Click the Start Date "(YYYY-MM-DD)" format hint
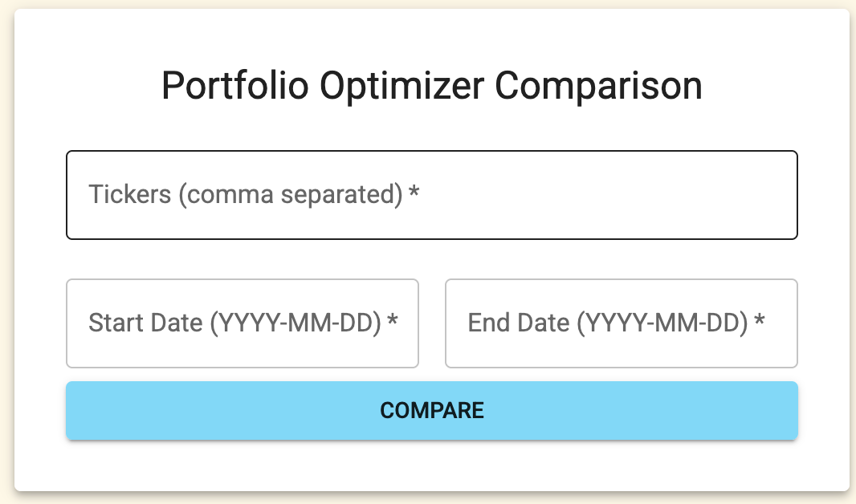 click(295, 323)
